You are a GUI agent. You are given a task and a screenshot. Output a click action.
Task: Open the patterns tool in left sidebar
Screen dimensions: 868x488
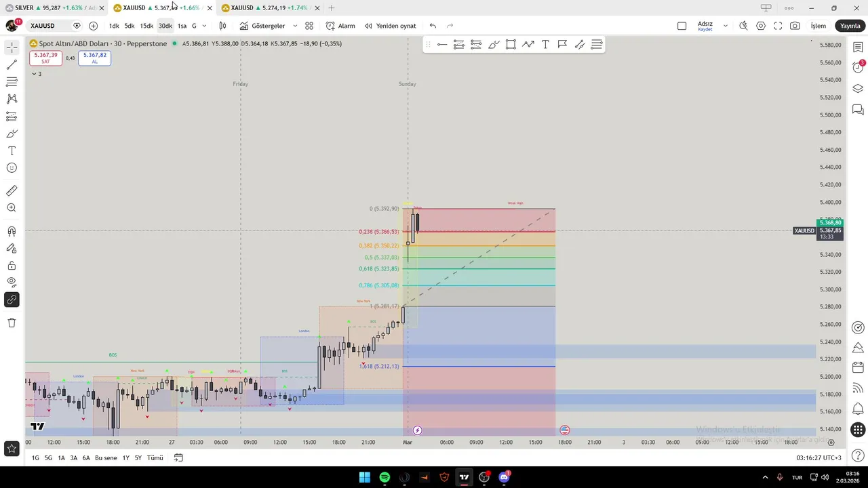coord(12,99)
